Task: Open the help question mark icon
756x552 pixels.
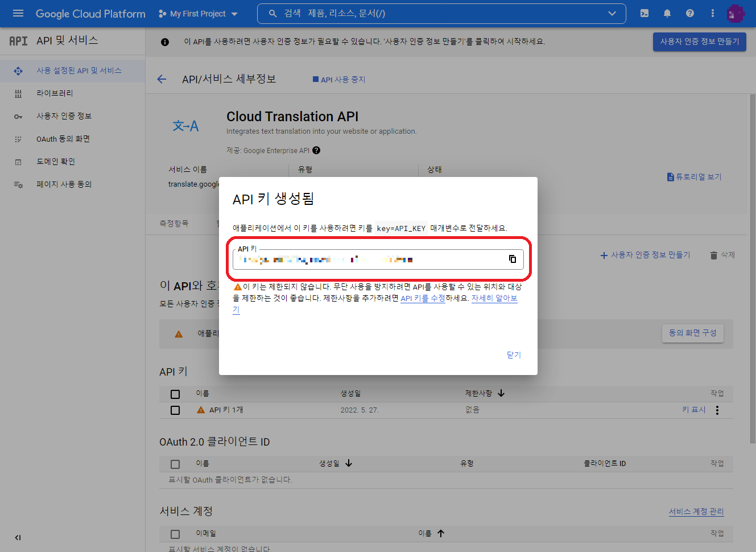Action: (x=689, y=13)
